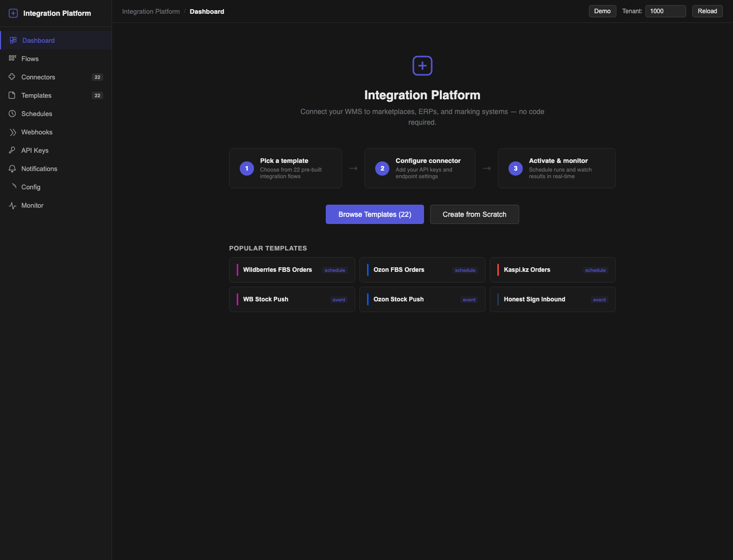The image size is (733, 560).
Task: Click the Integration Platform breadcrumb link
Action: pos(151,11)
